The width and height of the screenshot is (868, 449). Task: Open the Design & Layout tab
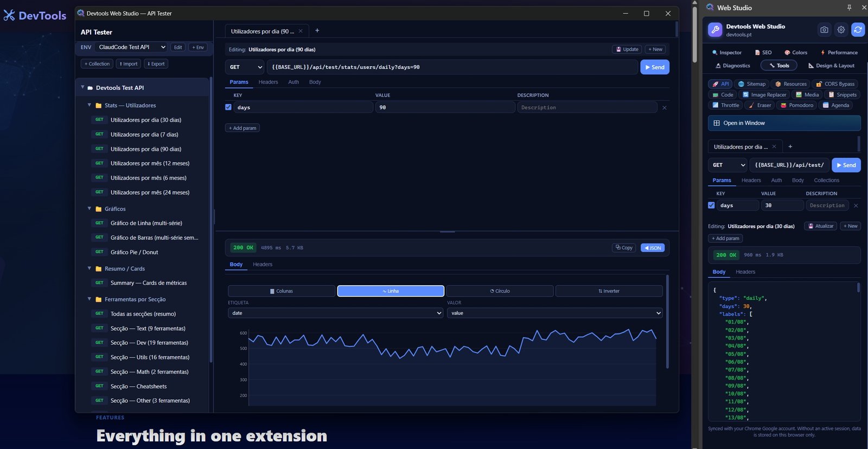[x=831, y=66]
